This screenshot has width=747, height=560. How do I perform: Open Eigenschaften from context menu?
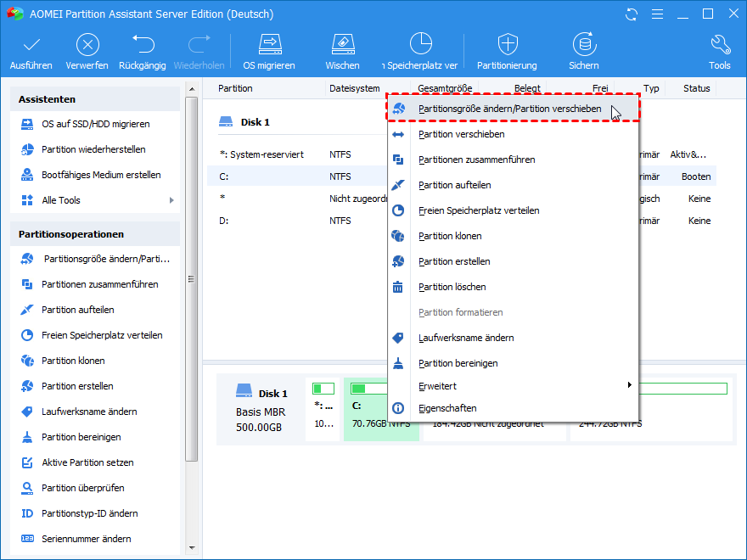point(513,409)
